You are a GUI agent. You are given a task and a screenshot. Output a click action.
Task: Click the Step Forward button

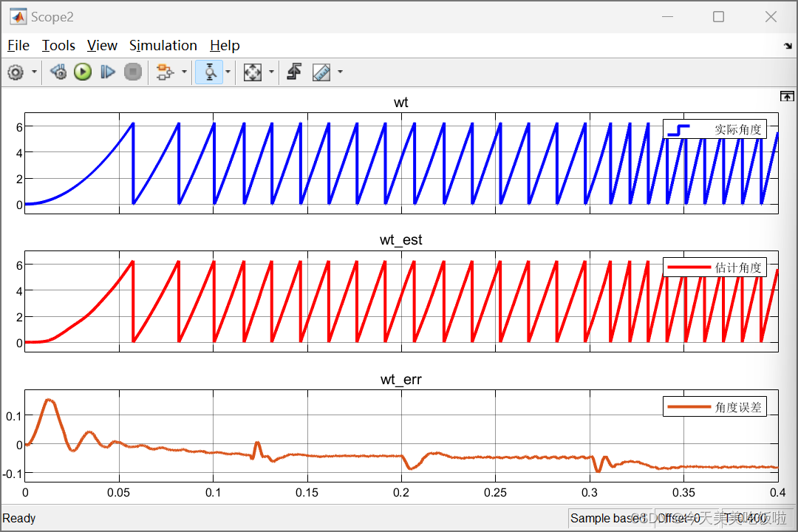click(x=107, y=72)
